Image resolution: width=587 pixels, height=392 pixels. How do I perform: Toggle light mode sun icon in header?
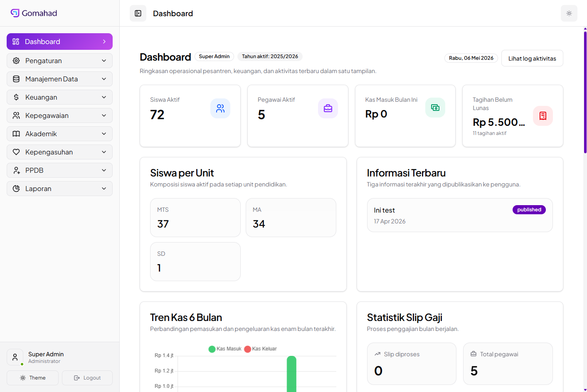click(x=569, y=13)
